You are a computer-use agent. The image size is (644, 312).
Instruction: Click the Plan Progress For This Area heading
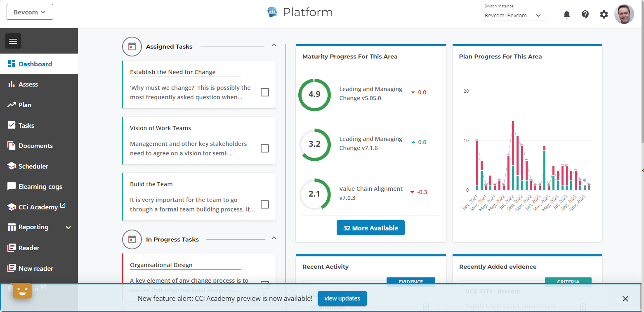pos(500,56)
